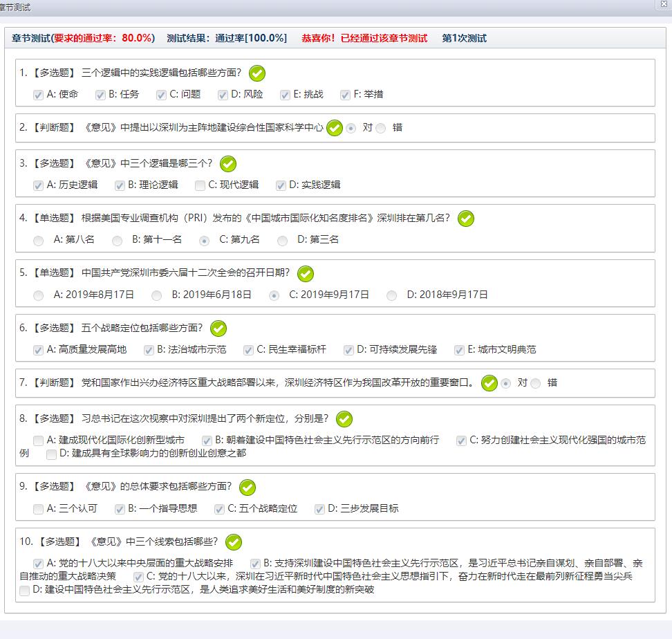This screenshot has width=672, height=639.
Task: Click the green checkmark beside question 10
Action: tap(234, 542)
